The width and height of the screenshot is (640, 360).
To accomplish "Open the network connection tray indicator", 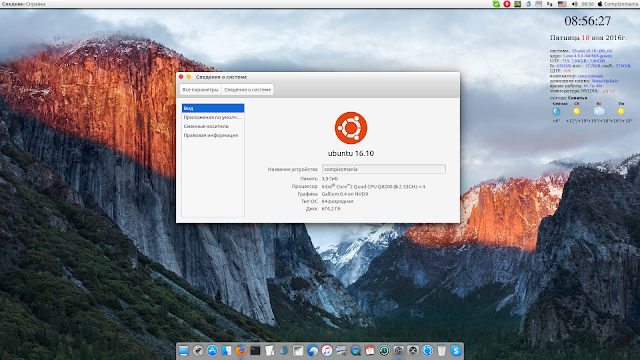I will [550, 4].
